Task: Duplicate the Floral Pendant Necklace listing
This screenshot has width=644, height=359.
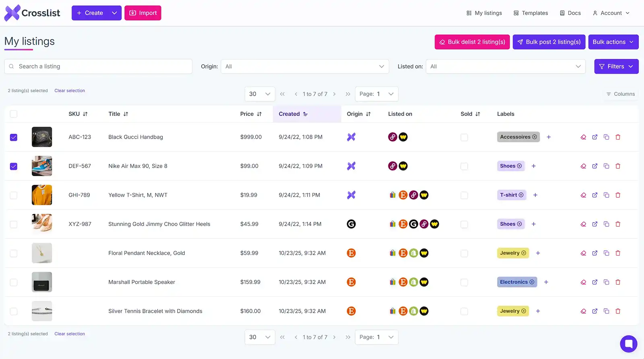Action: (x=606, y=253)
